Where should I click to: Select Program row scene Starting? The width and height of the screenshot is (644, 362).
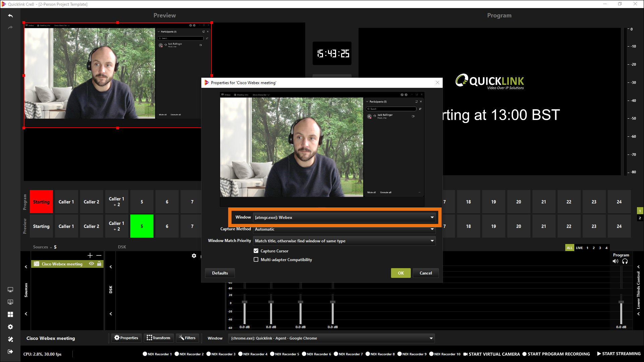(41, 202)
